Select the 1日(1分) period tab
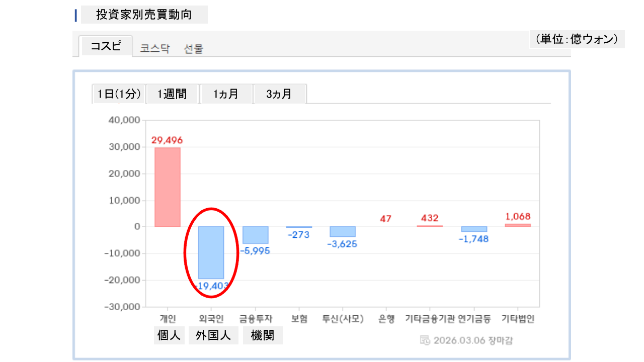Screen dimensions: 644x362 coord(119,94)
